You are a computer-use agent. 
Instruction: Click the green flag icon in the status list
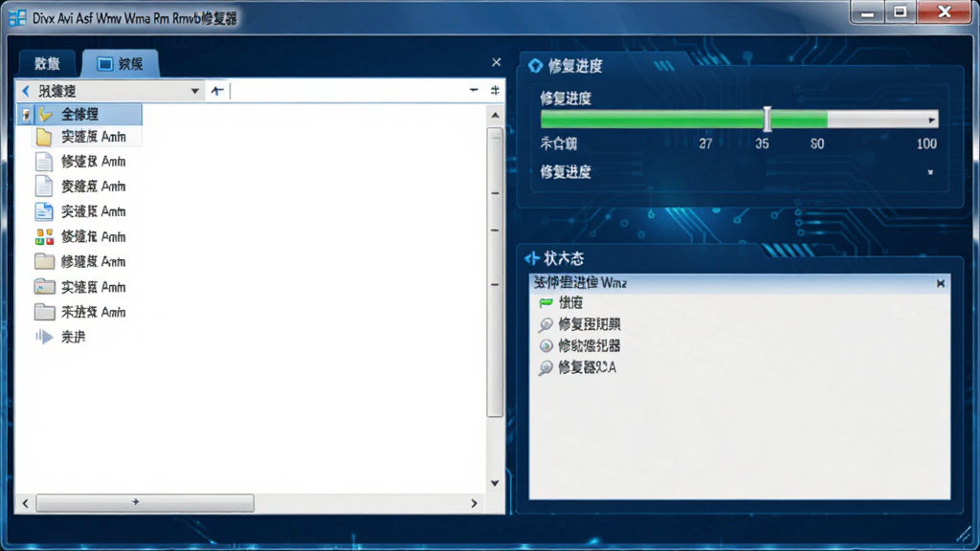tap(546, 303)
